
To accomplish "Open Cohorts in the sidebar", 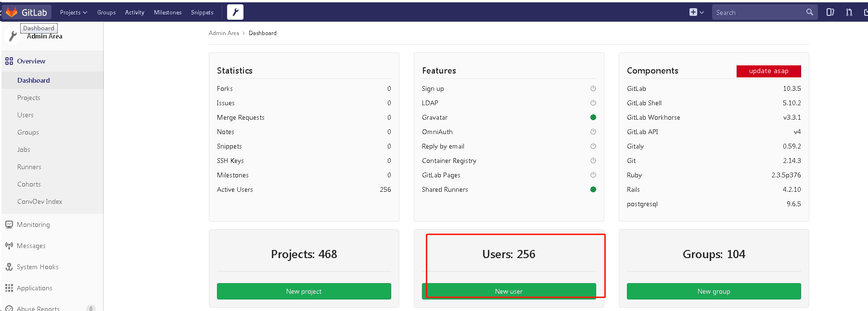I will click(29, 184).
